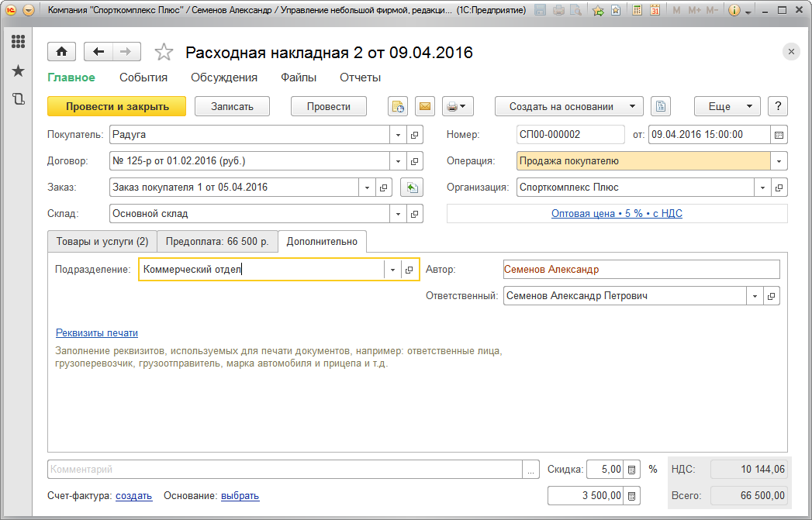Open the Реквизиты печати link

96,333
